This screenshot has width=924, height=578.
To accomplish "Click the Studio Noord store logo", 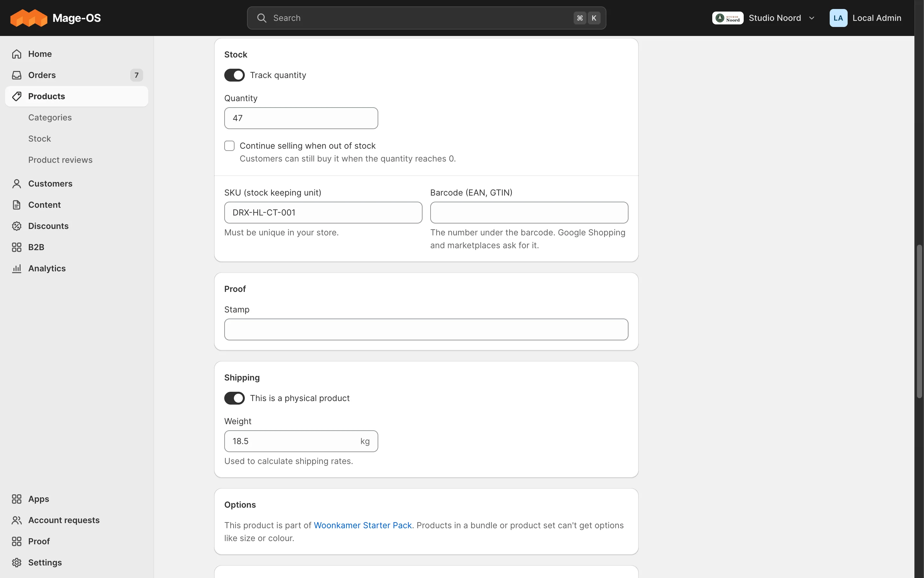I will [727, 18].
